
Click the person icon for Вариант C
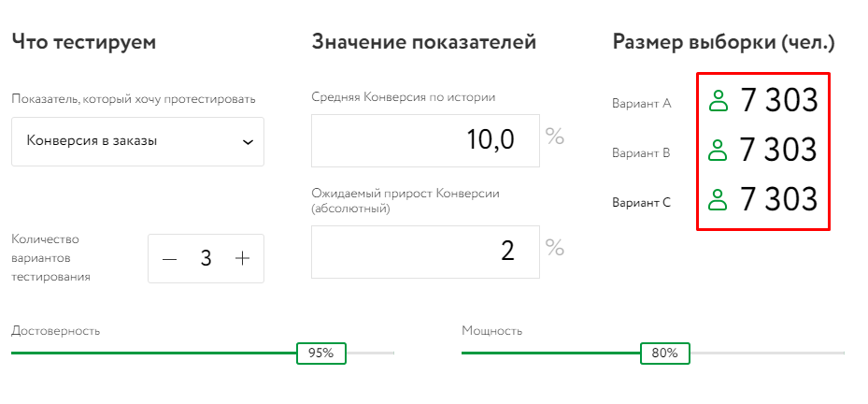(718, 199)
